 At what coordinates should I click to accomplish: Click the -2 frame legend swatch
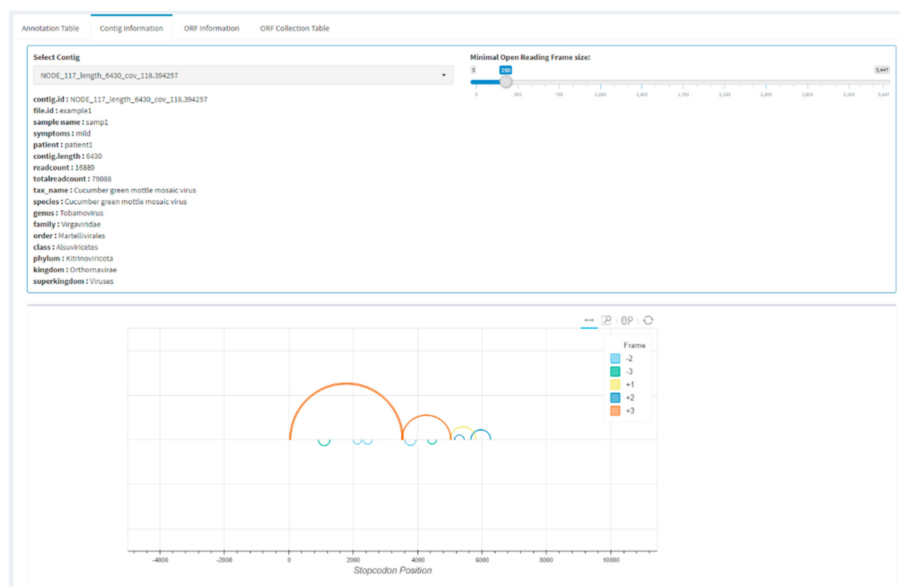615,358
